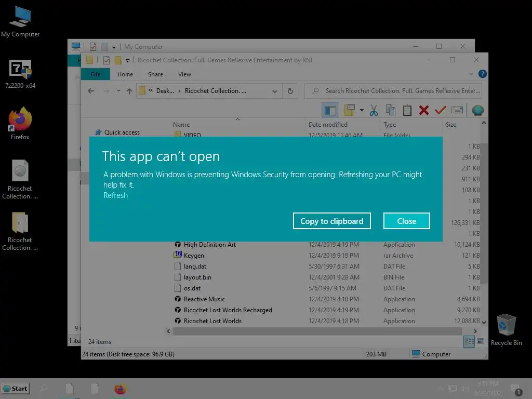Click the Forward navigation arrow
This screenshot has width=532, height=399.
point(106,91)
